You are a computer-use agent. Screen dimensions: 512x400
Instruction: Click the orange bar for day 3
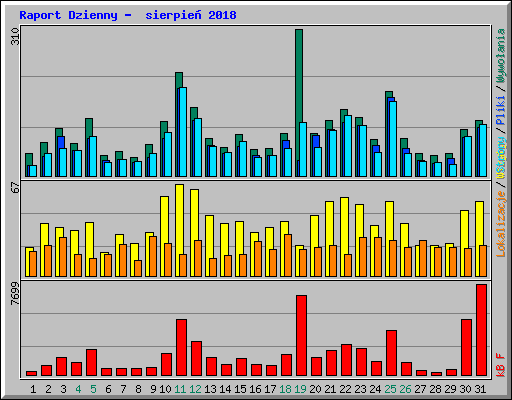click(63, 257)
